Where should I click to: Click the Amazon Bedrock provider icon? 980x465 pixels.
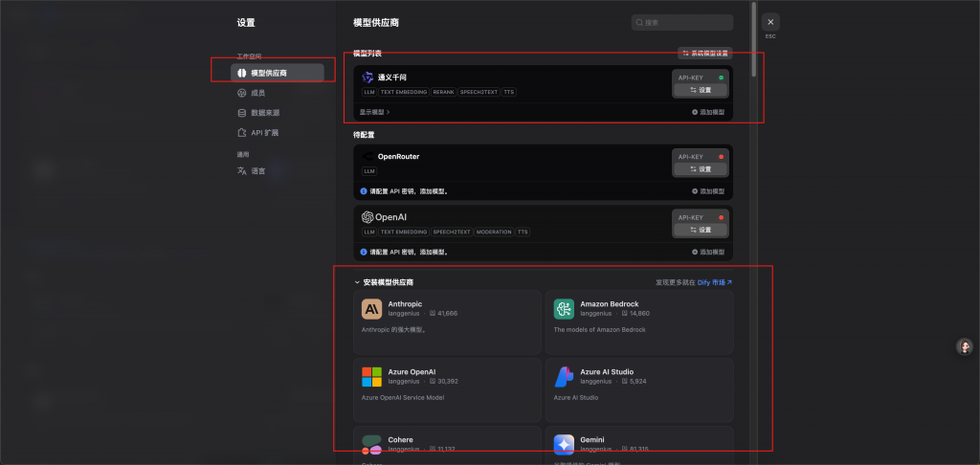[x=564, y=309]
